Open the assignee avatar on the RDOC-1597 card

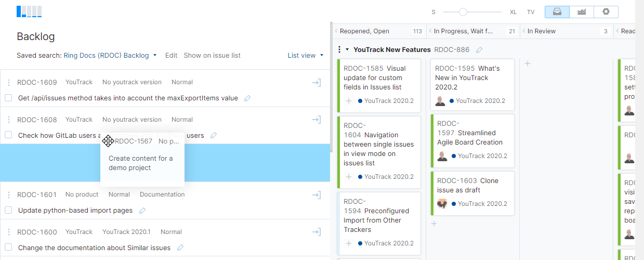pos(442,156)
